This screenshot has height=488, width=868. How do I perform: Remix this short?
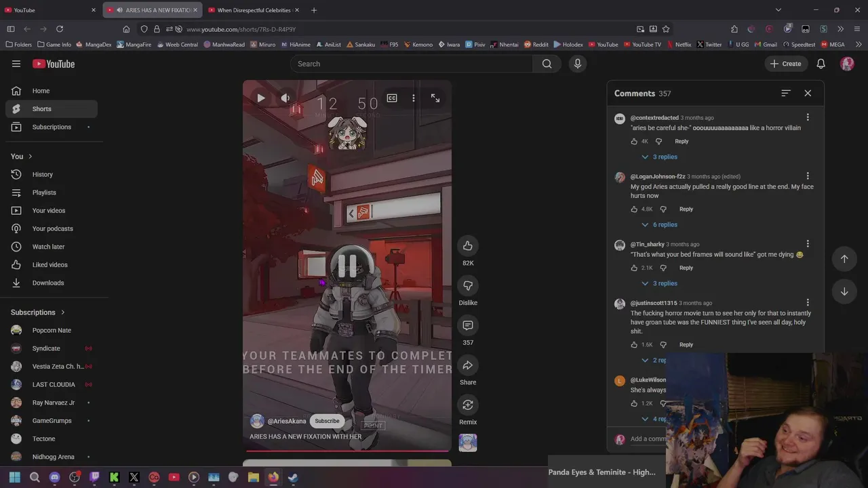[468, 405]
